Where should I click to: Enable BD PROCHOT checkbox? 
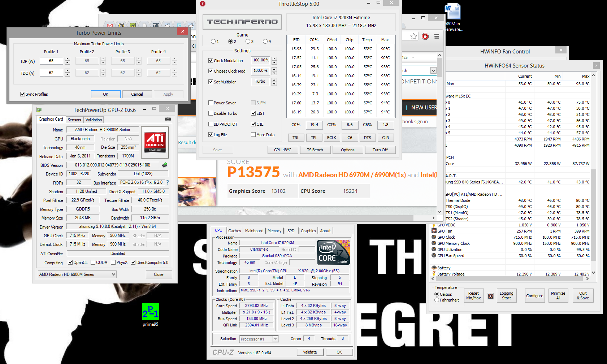coord(211,124)
